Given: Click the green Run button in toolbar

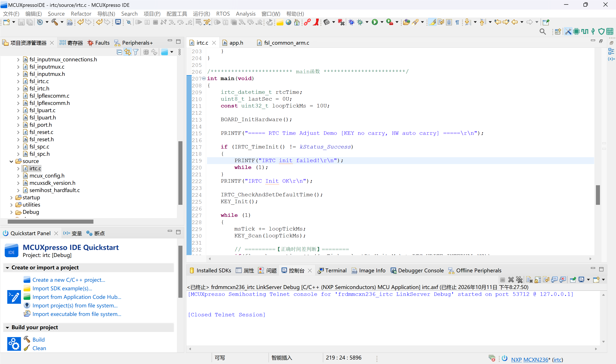Looking at the screenshot, I should tap(374, 22).
